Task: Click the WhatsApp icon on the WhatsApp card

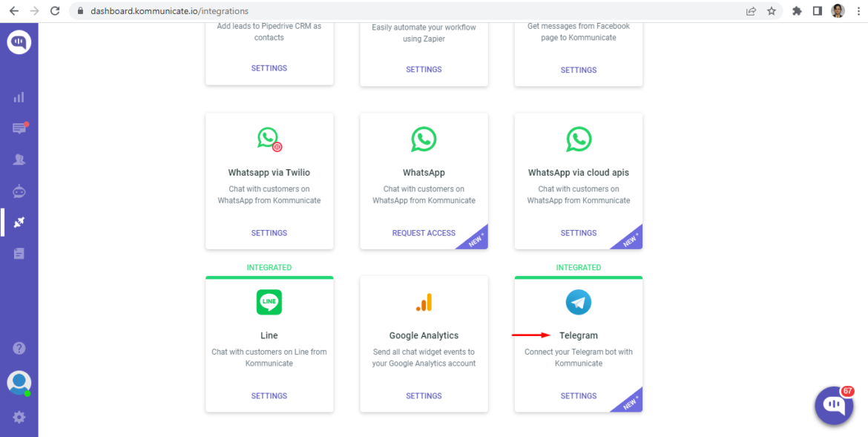Action: 424,139
